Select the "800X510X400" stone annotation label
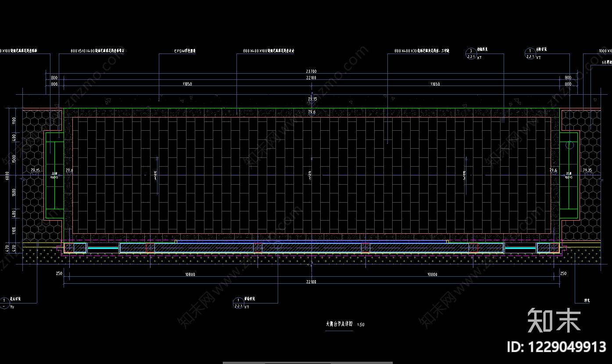 (x=98, y=51)
